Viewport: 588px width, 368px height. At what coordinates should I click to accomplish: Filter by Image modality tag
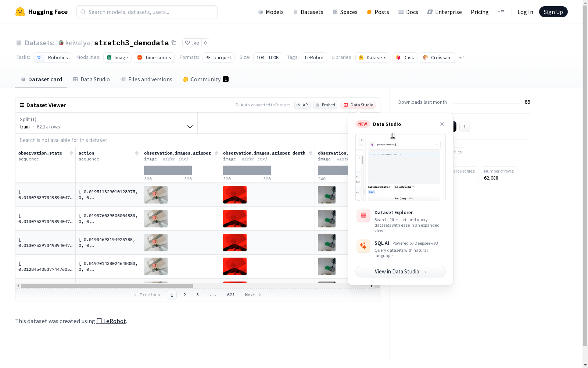[117, 57]
